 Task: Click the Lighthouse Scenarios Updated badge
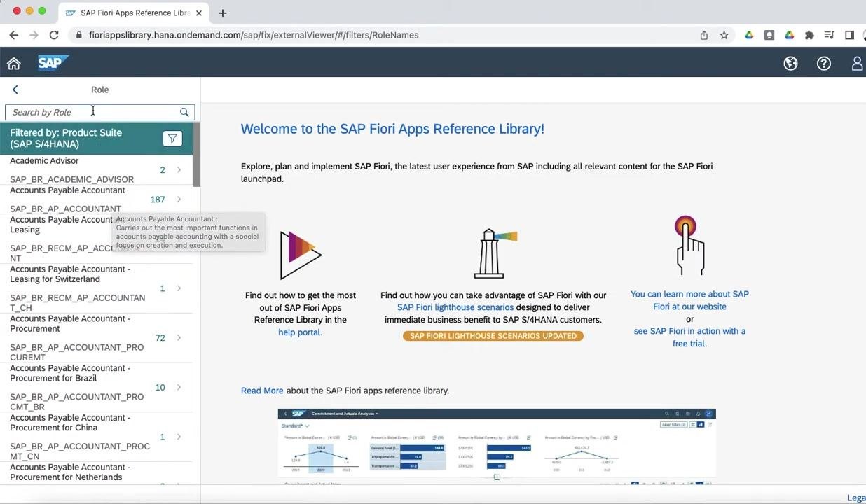pos(493,336)
